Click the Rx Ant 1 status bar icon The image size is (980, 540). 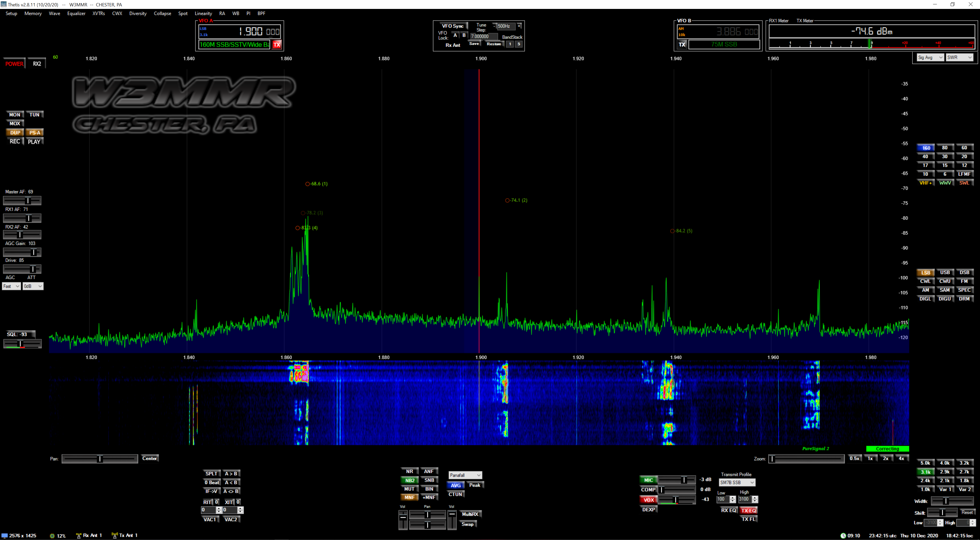coord(79,535)
